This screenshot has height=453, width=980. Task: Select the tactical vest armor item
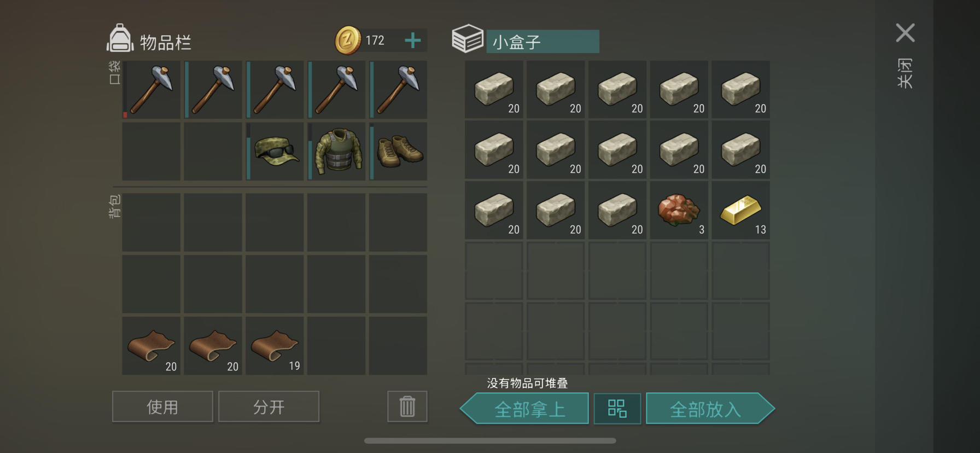tap(336, 152)
